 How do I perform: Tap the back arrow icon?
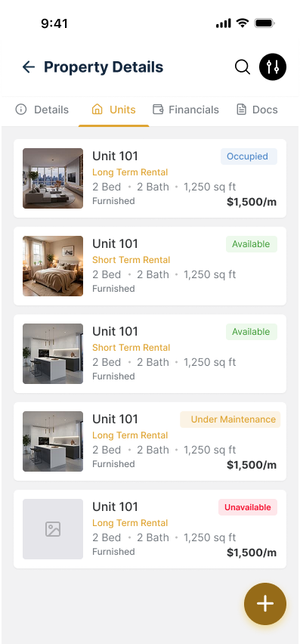pyautogui.click(x=28, y=67)
